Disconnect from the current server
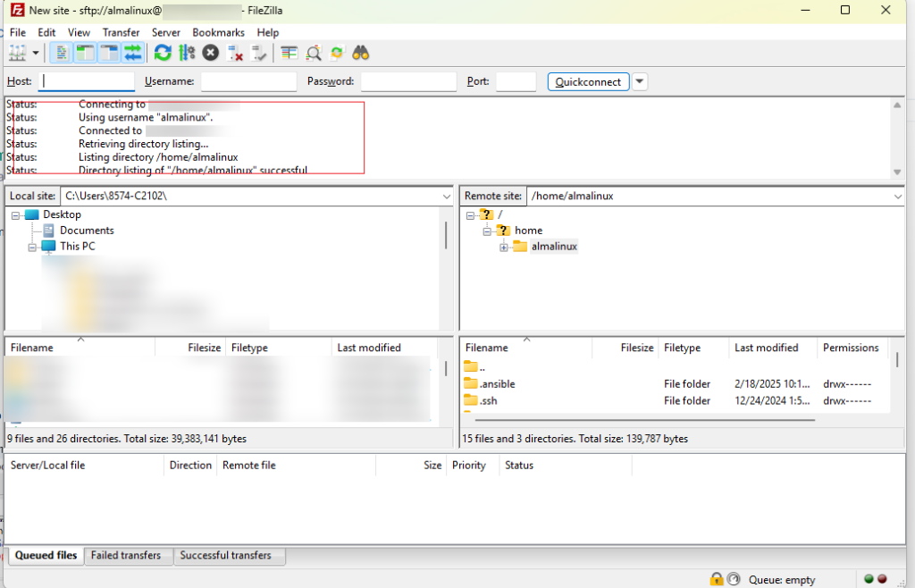Screen dimensions: 915x588 (x=236, y=53)
